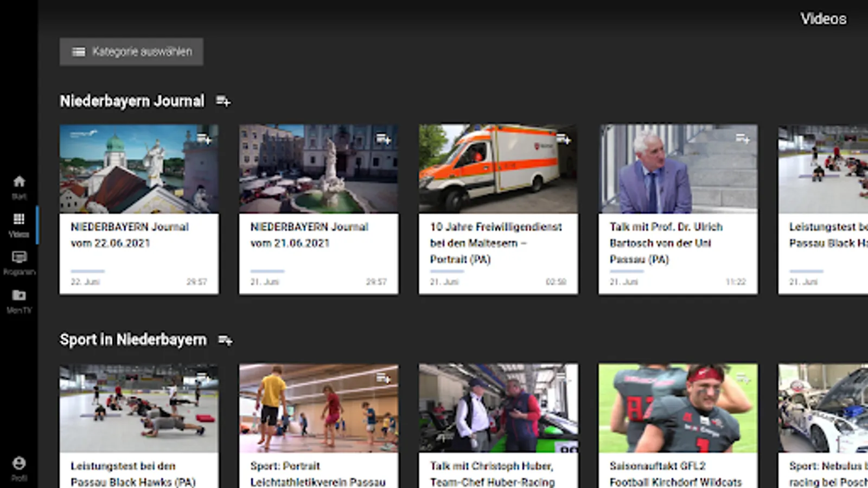
Task: Open the Malteser ambulance video thumbnail
Action: [x=499, y=169]
